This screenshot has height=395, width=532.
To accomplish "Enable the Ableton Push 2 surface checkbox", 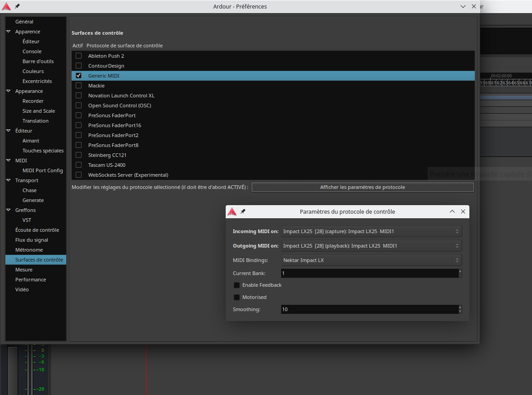I will tap(79, 56).
